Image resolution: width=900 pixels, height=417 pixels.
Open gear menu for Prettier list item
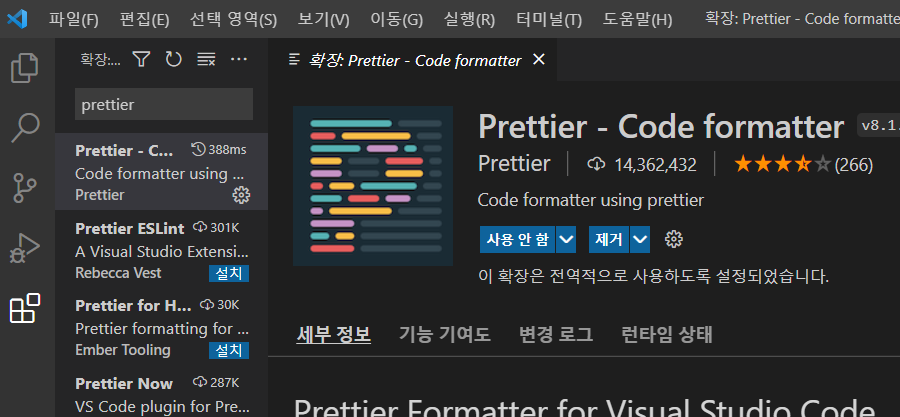[241, 195]
